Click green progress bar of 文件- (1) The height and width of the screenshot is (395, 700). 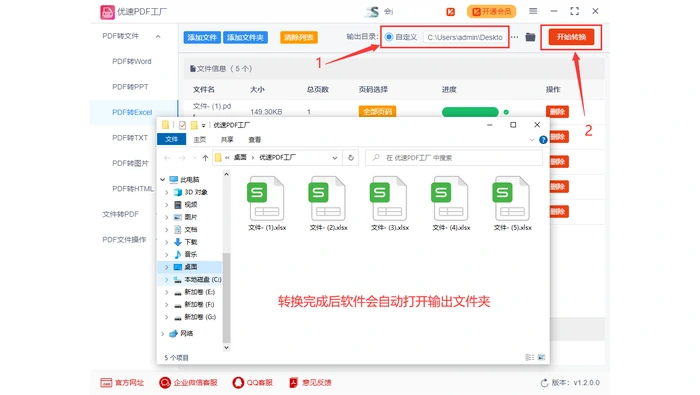pyautogui.click(x=470, y=112)
